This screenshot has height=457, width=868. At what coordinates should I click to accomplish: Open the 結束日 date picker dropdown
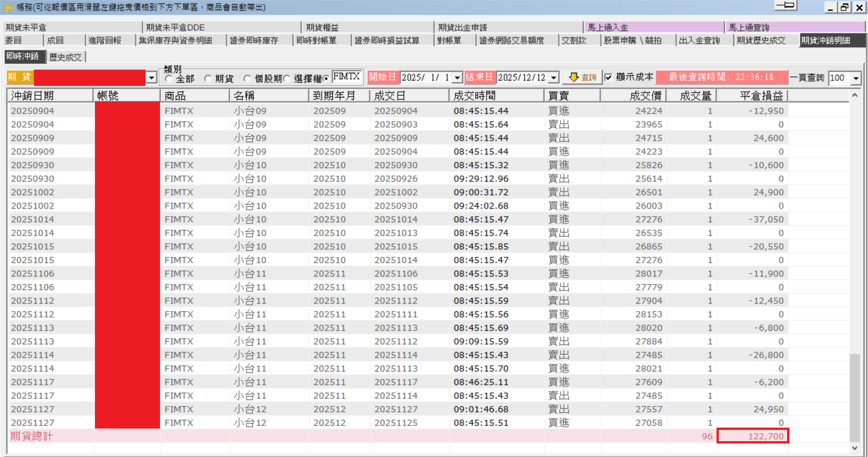coord(554,78)
